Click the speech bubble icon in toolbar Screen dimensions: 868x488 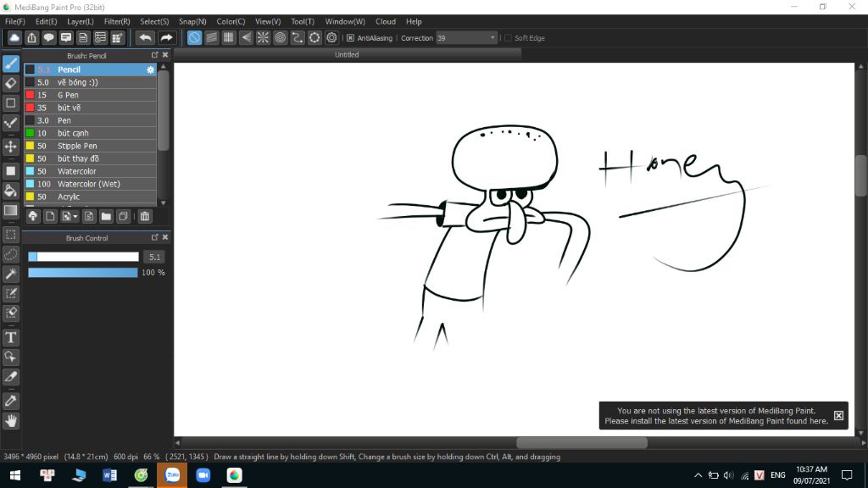(x=48, y=37)
